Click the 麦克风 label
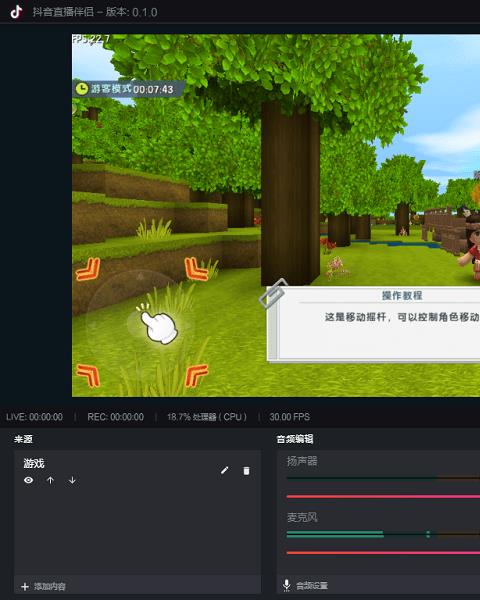Screen dimensions: 480x600 point(302,517)
